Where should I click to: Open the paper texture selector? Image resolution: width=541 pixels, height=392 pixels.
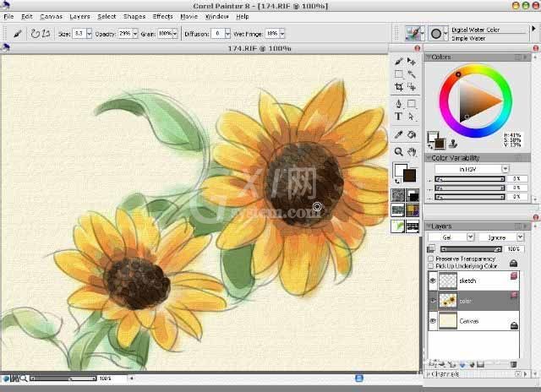click(x=398, y=195)
